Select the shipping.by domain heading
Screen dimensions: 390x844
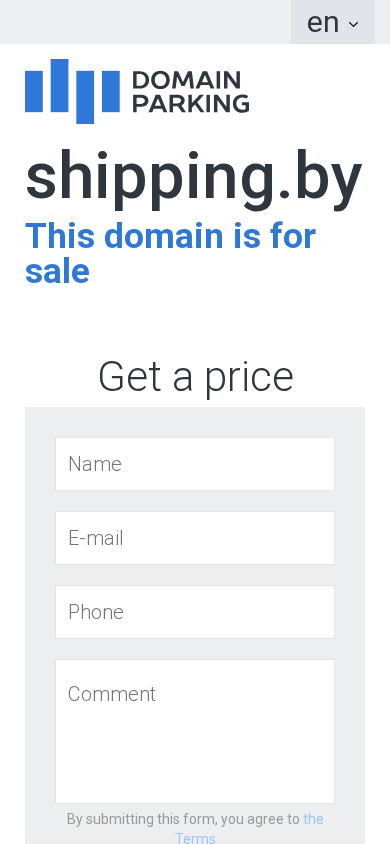pyautogui.click(x=194, y=179)
